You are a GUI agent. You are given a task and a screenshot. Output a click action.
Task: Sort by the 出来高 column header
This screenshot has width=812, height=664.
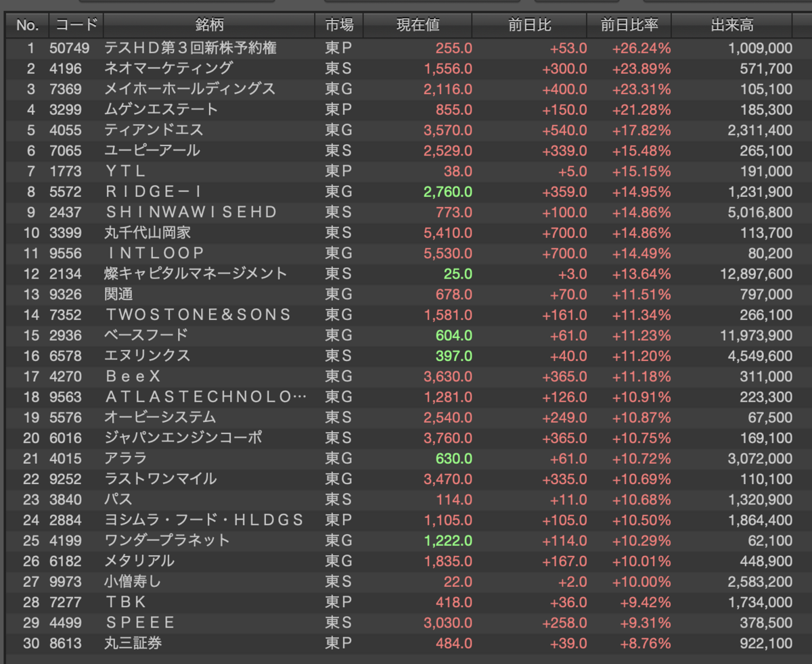(732, 26)
